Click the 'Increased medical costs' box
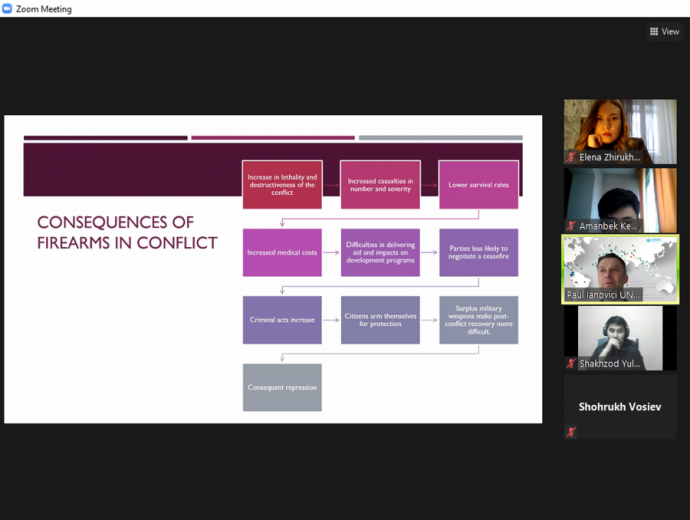Image resolution: width=690 pixels, height=520 pixels. pos(282,253)
